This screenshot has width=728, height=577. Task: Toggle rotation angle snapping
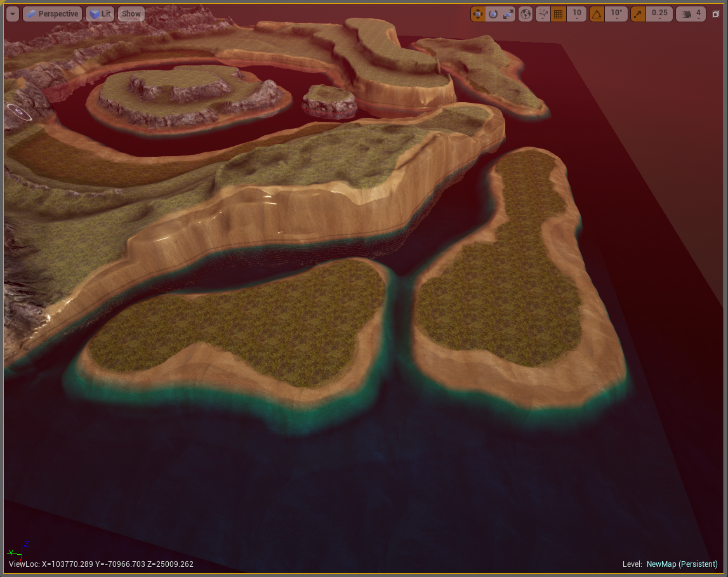597,14
